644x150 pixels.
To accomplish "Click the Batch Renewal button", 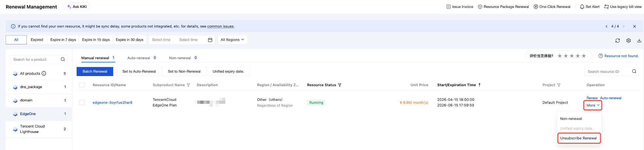I will [95, 71].
